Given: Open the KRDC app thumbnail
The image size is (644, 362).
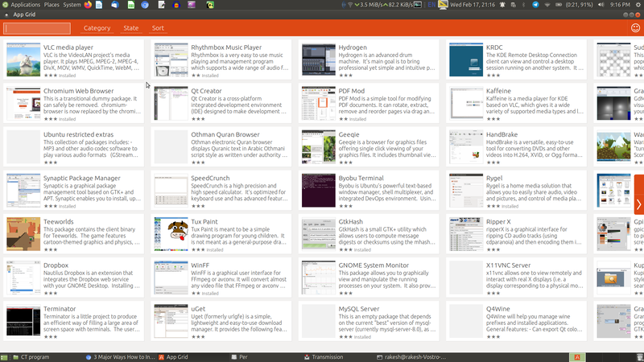Looking at the screenshot, I should click(x=466, y=60).
